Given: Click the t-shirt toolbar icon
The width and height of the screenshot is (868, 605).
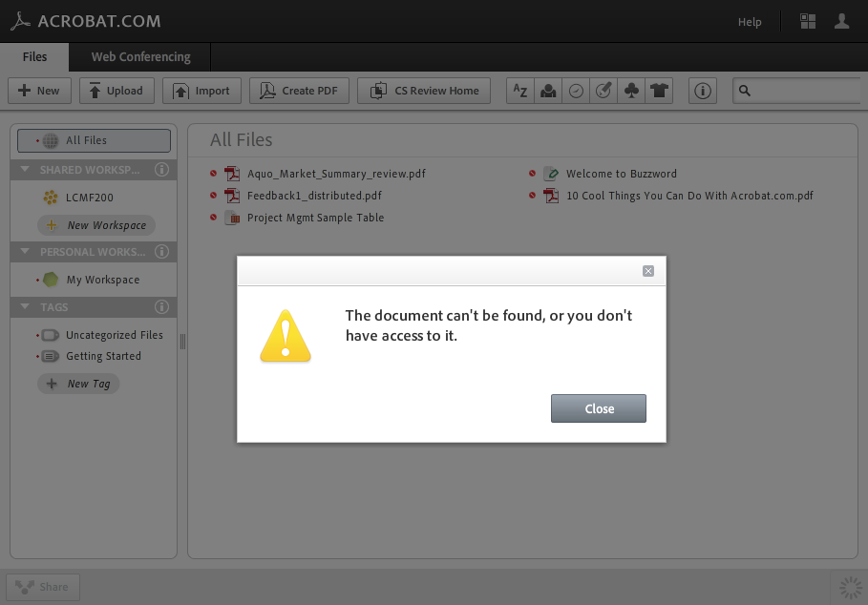Looking at the screenshot, I should point(659,91).
